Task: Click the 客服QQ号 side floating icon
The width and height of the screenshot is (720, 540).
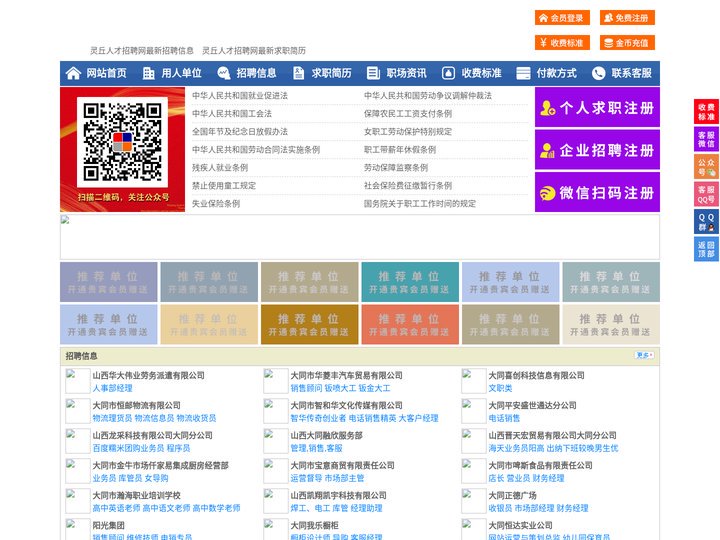Action: [x=706, y=194]
